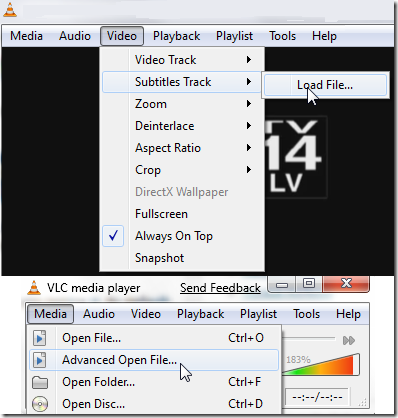Viewport: 398px width, 418px height.
Task: Click the seek bar in the lower window
Action: click(309, 338)
